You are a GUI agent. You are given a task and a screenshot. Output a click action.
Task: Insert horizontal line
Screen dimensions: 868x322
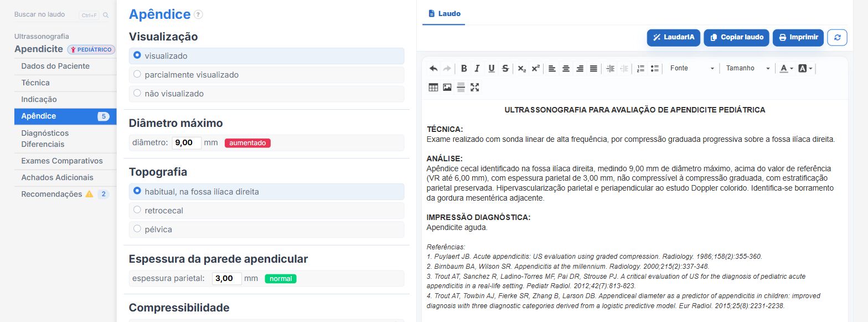461,87
